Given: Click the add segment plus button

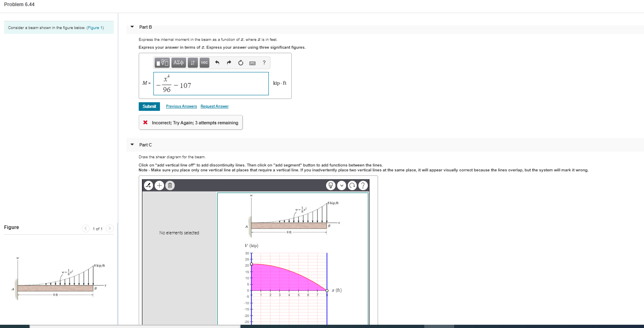Looking at the screenshot, I should (x=160, y=185).
